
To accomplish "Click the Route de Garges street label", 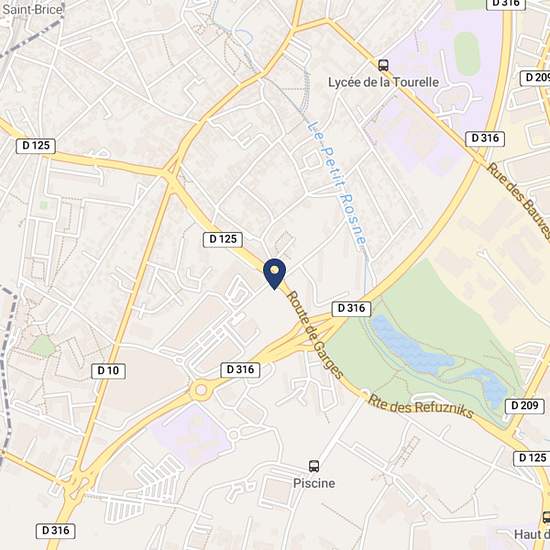I will [315, 336].
